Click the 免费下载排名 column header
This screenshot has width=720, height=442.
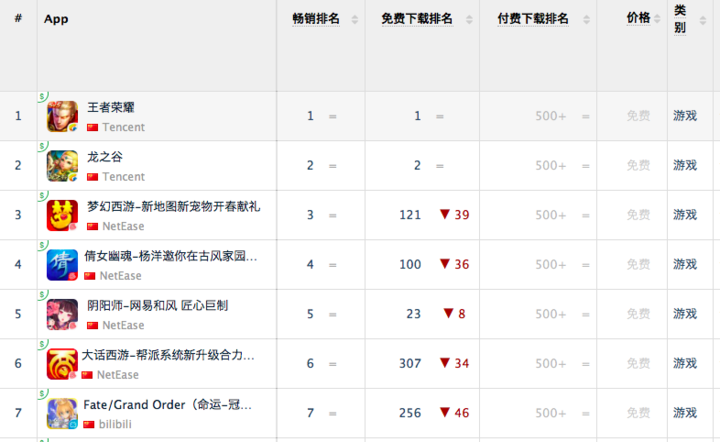click(x=417, y=19)
